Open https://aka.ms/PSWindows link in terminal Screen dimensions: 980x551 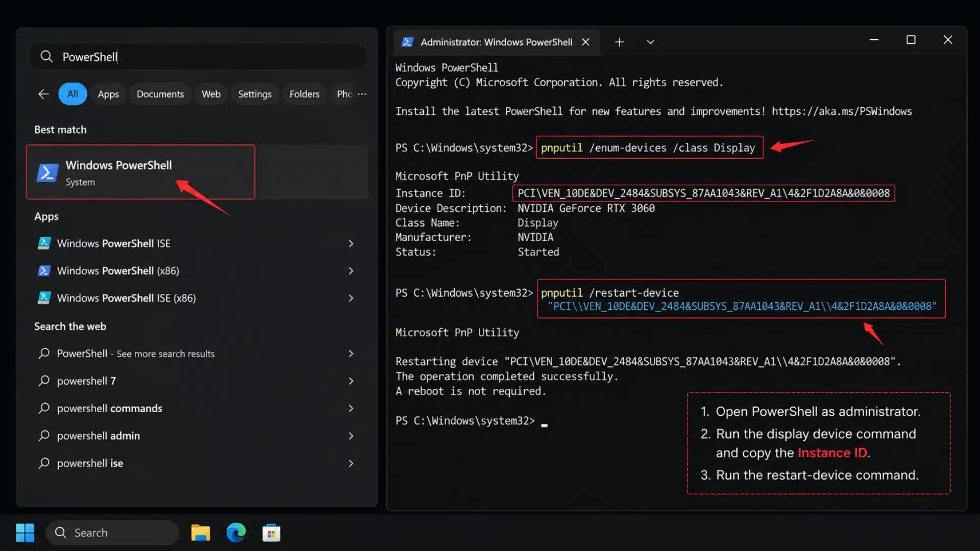tap(842, 111)
